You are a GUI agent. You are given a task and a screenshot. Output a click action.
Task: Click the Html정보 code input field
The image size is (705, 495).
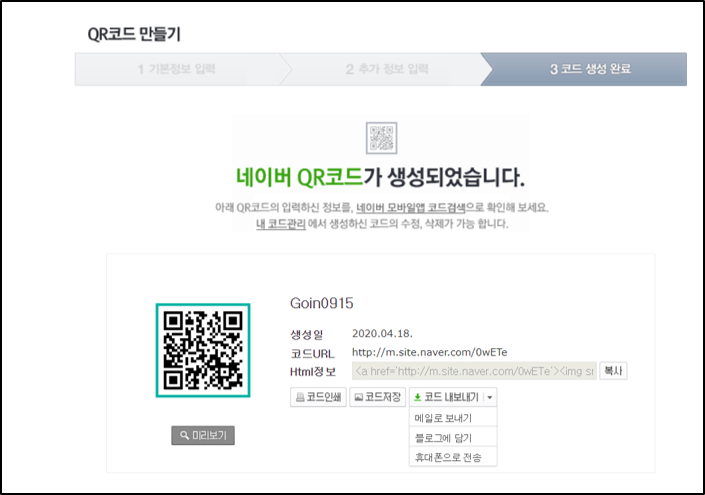point(474,371)
